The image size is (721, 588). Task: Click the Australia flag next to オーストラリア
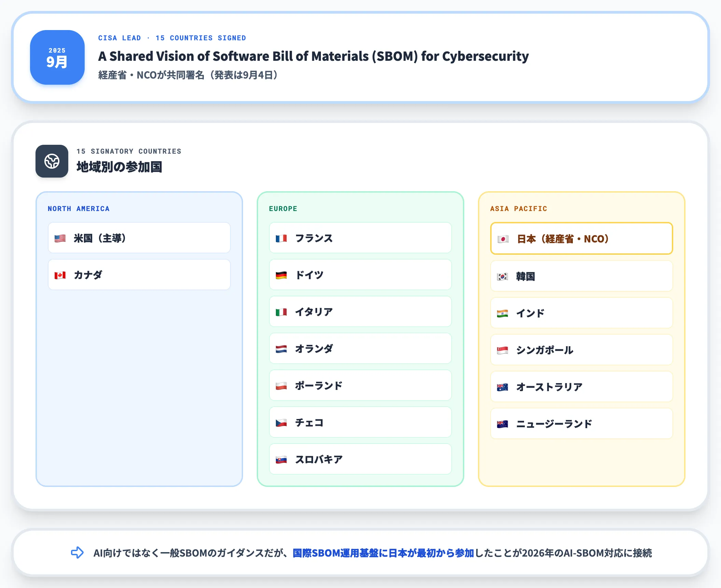pos(503,387)
